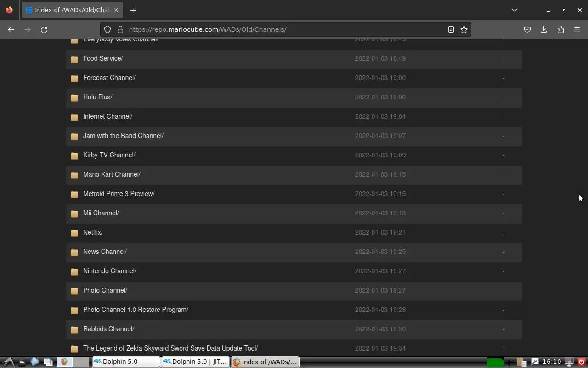Screen dimensions: 588x368
Task: Open Kirby TV Channel/ folder link
Action: tap(109, 155)
